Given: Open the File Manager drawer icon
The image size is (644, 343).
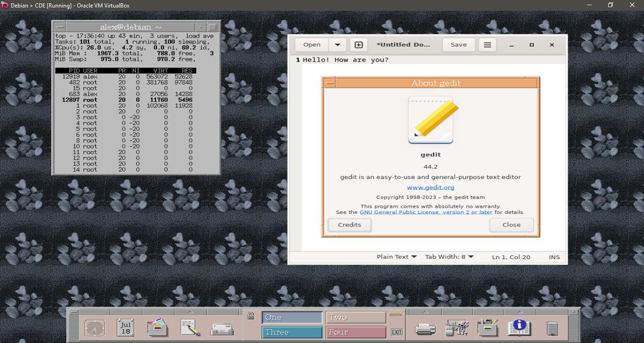Looking at the screenshot, I should pyautogui.click(x=157, y=328).
